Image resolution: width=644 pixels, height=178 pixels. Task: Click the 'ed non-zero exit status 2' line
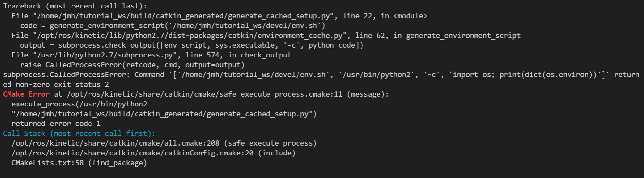[56, 84]
